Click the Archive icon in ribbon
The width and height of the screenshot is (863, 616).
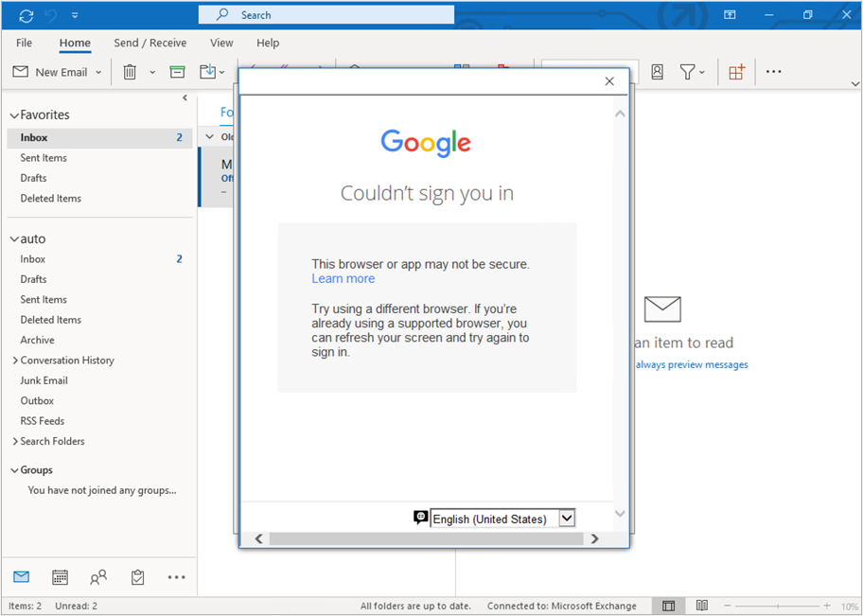click(x=177, y=72)
